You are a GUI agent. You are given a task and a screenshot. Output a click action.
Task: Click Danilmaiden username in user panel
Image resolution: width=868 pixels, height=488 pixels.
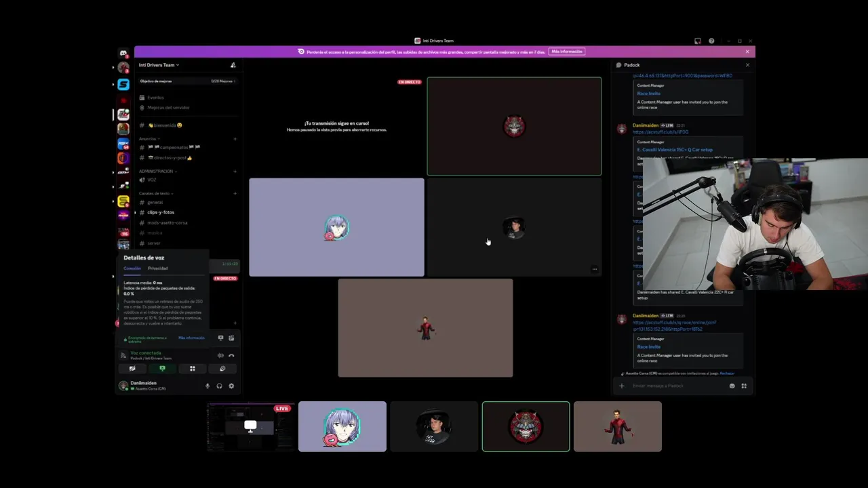pyautogui.click(x=143, y=383)
